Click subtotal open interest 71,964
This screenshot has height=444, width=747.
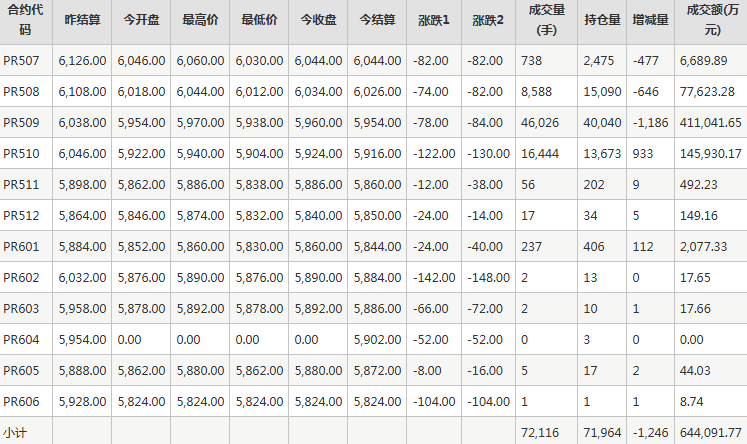pos(602,433)
